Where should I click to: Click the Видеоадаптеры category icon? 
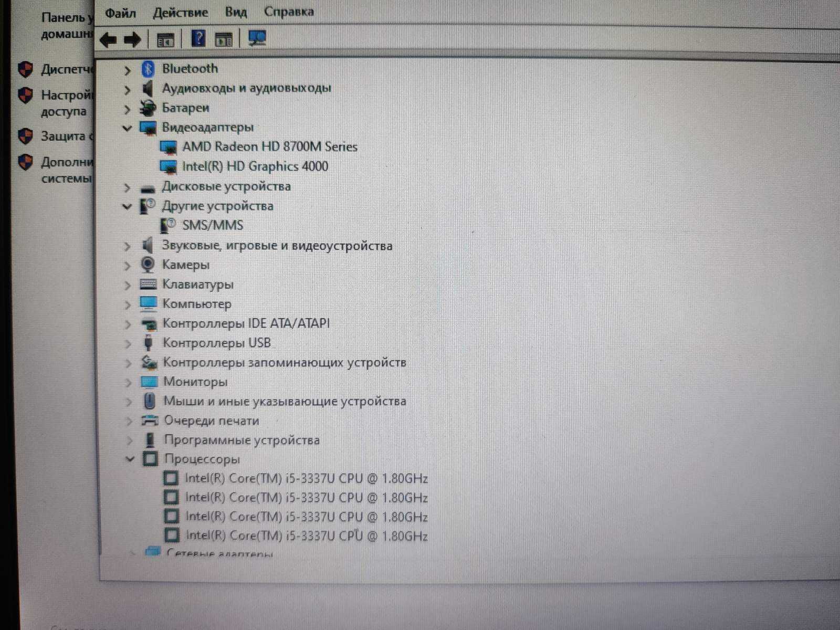tap(148, 128)
